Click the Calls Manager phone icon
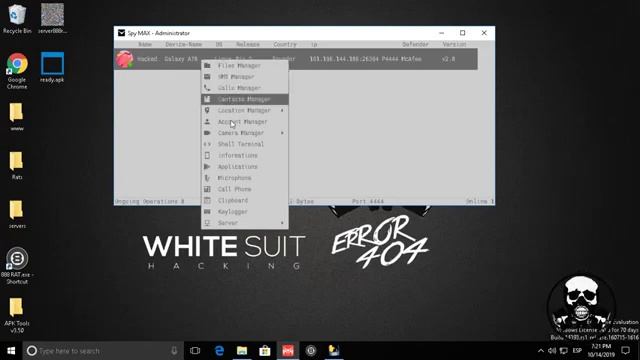 tap(207, 88)
